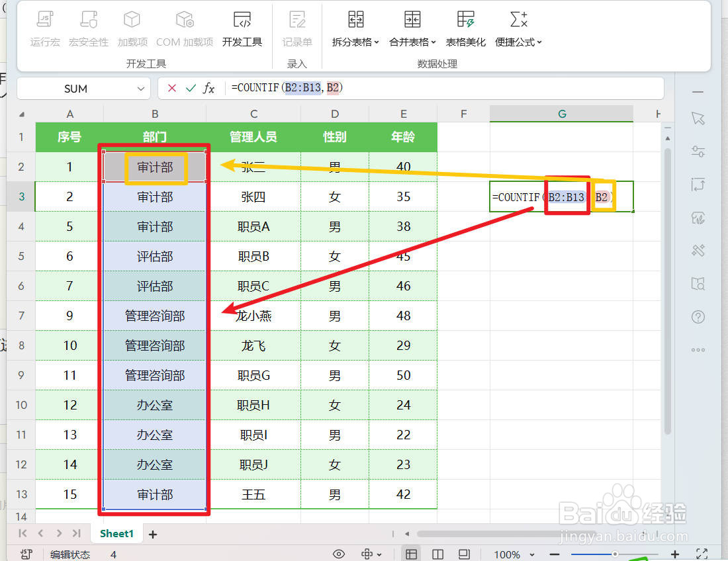Launch the 开发工具 developer tools

[242, 26]
